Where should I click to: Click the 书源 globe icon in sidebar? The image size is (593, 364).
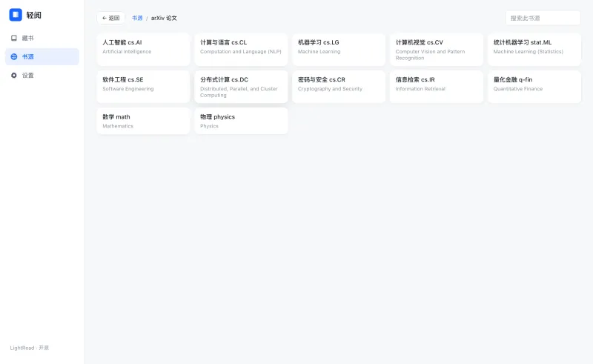[x=14, y=57]
